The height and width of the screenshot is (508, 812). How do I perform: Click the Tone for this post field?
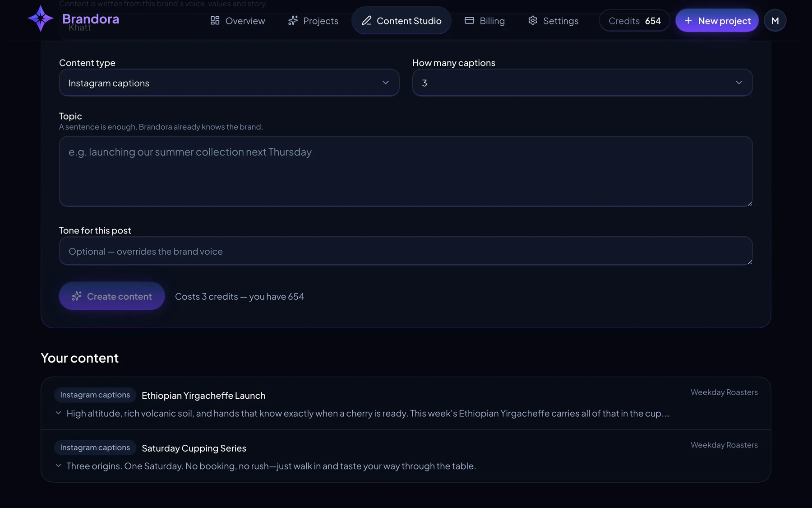point(406,251)
